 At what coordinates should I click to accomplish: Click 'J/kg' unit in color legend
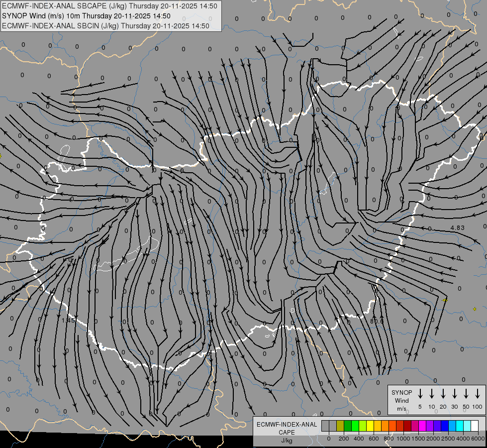pyautogui.click(x=287, y=441)
